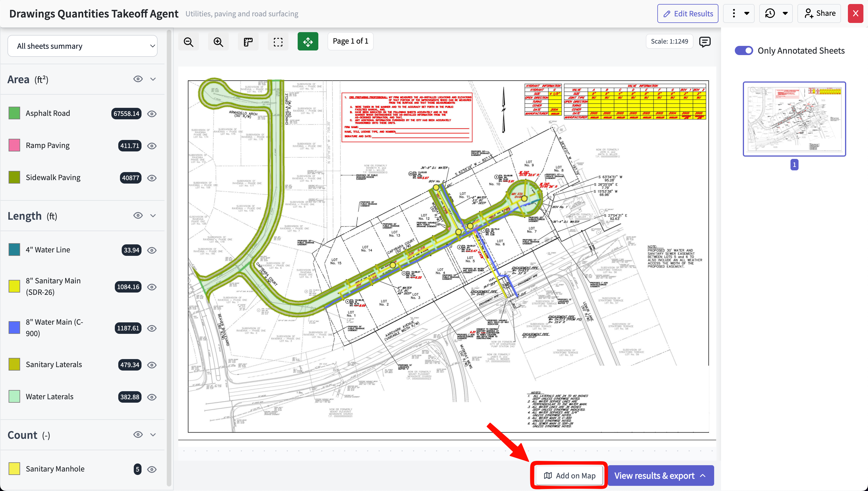868x491 pixels.
Task: Toggle Only Annotated Sheets switch
Action: pyautogui.click(x=744, y=50)
